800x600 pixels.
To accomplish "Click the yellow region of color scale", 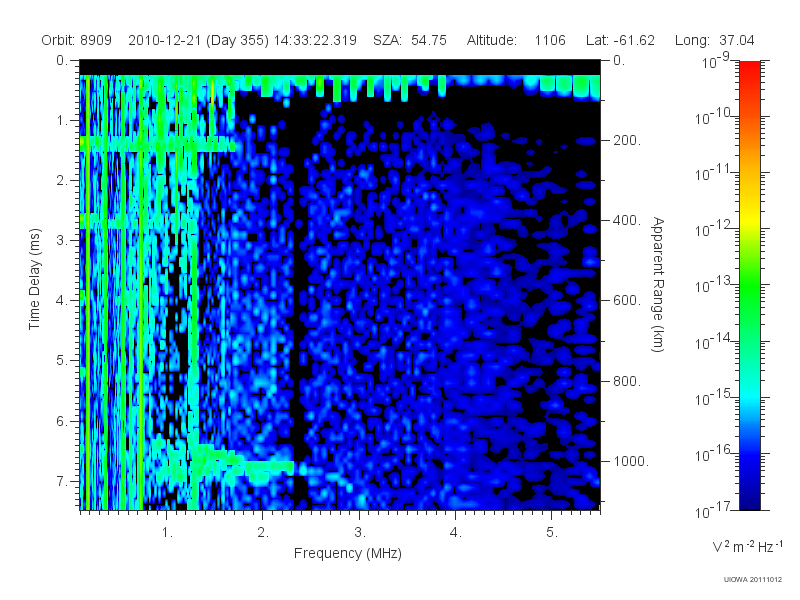I will click(x=749, y=220).
